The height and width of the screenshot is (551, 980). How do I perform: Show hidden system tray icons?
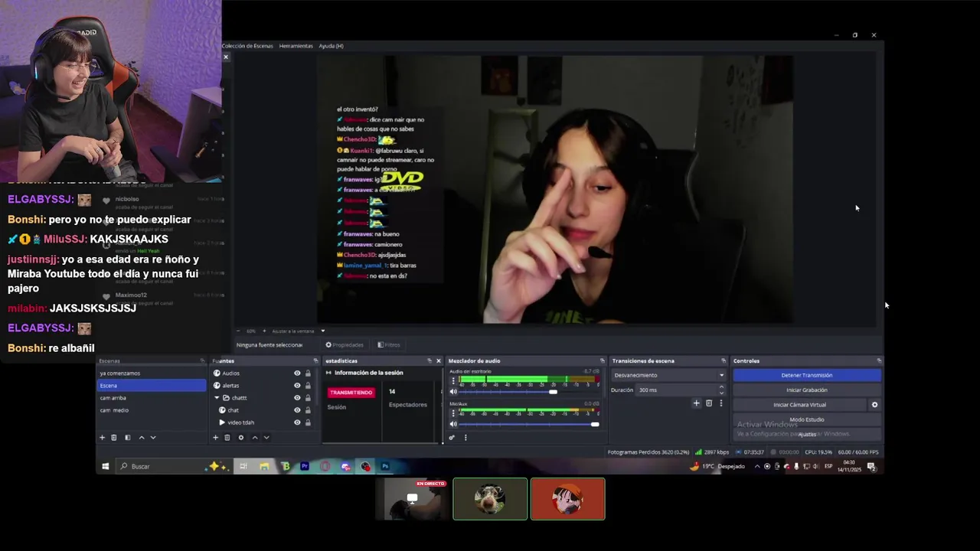pos(757,466)
